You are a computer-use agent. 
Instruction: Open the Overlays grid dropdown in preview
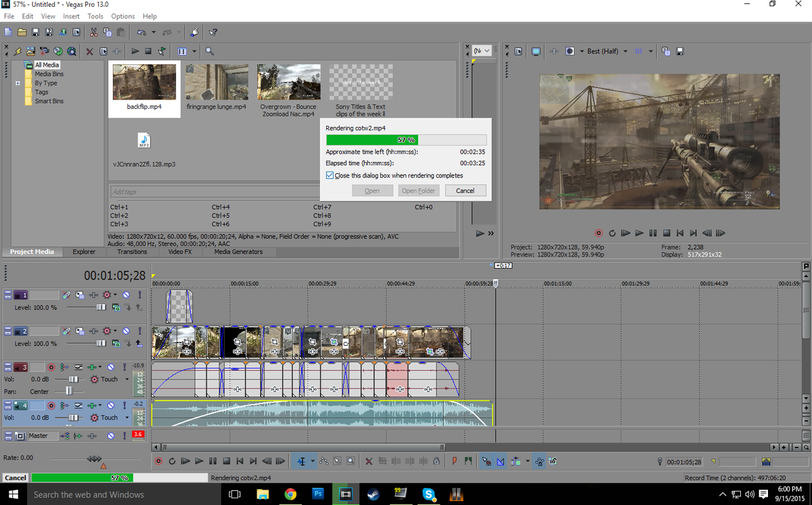coord(651,51)
